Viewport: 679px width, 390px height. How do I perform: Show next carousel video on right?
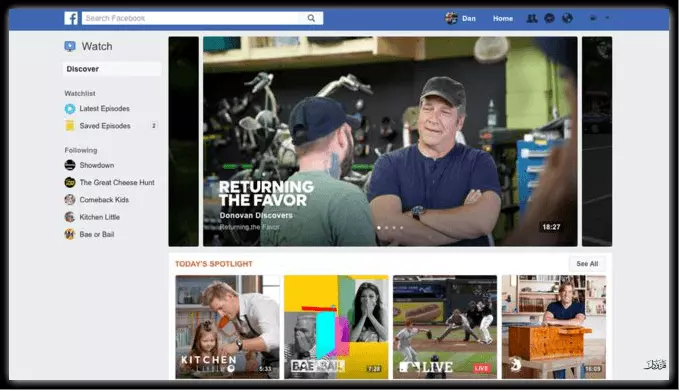597,142
